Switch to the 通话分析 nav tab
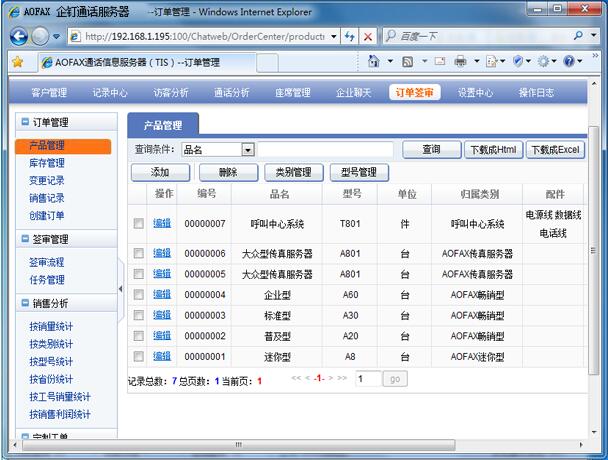This screenshot has height=460, width=608. tap(231, 93)
